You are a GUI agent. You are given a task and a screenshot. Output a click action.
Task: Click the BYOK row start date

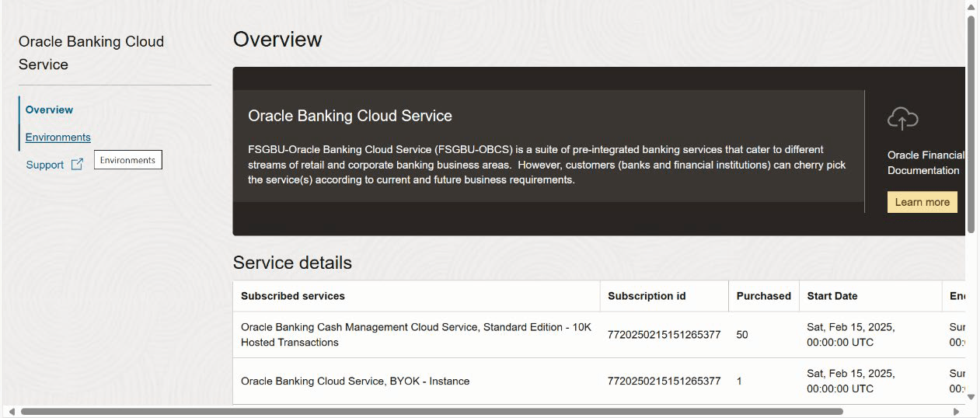point(851,381)
